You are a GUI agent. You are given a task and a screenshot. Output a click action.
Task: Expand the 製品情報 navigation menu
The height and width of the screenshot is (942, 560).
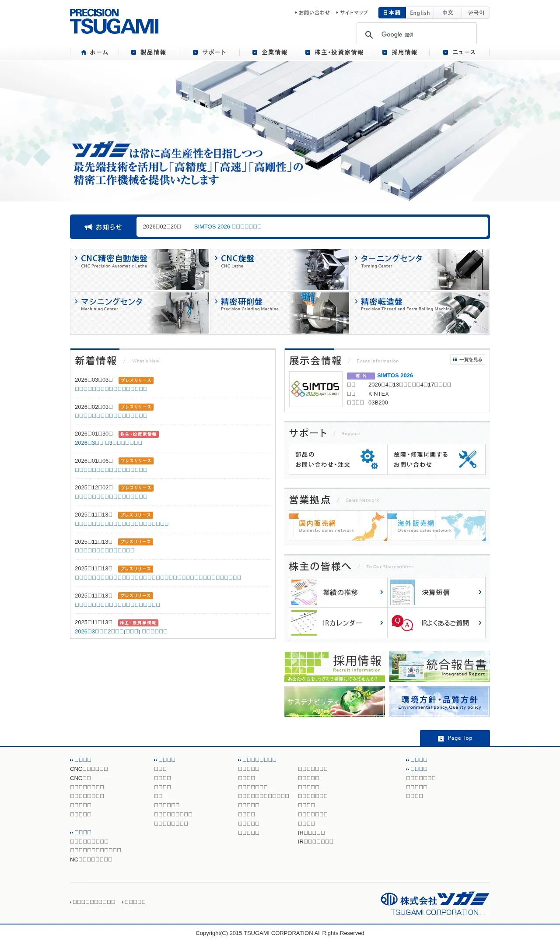click(149, 53)
